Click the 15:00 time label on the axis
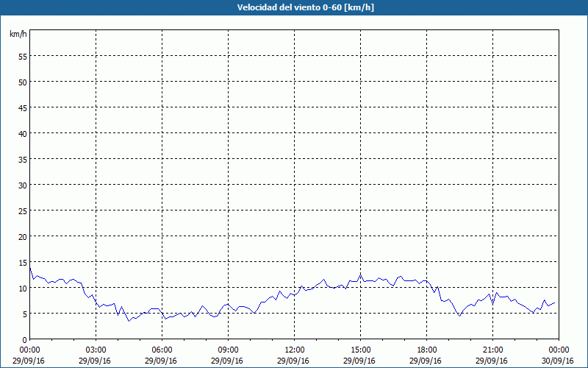 [x=360, y=350]
